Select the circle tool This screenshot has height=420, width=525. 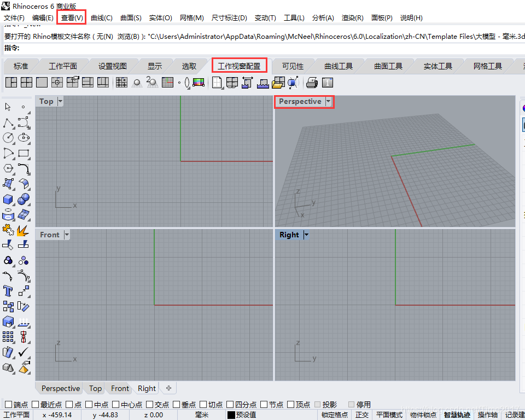click(x=8, y=138)
